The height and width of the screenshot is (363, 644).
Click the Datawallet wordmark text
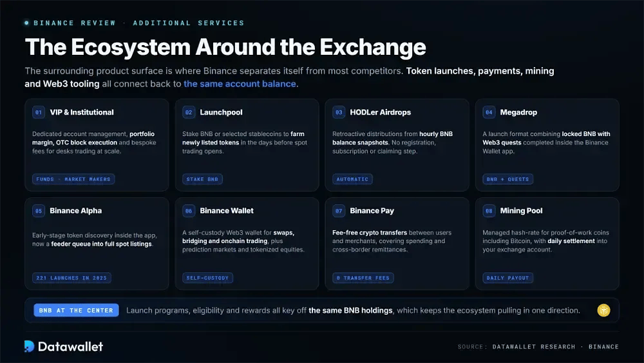click(70, 346)
